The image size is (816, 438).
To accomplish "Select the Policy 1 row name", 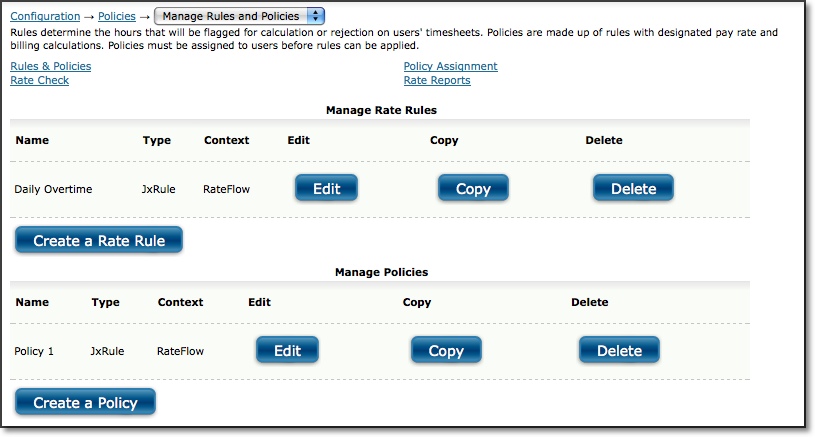I will pyautogui.click(x=34, y=351).
